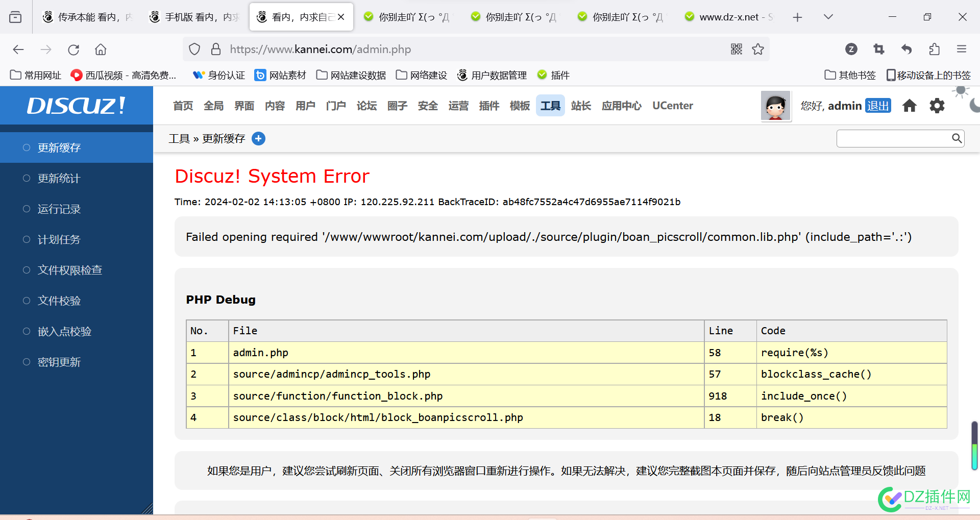
Task: Open the UCenter menu
Action: (x=673, y=106)
